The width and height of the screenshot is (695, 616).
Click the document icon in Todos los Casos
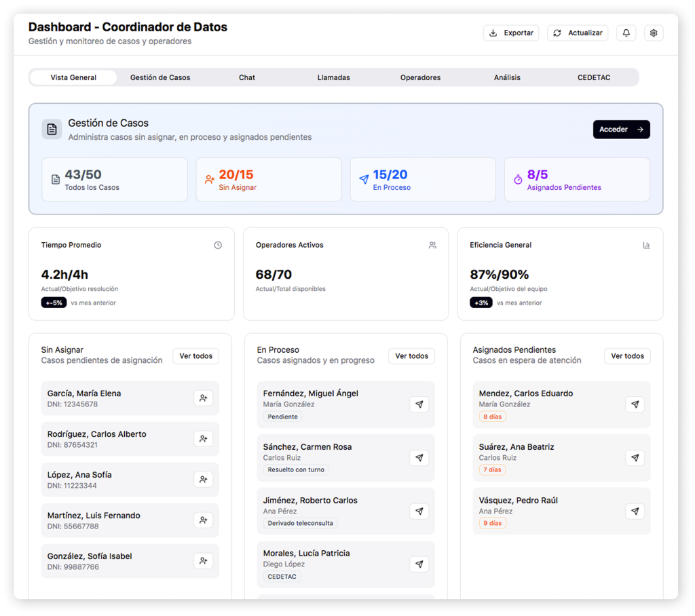pyautogui.click(x=56, y=180)
